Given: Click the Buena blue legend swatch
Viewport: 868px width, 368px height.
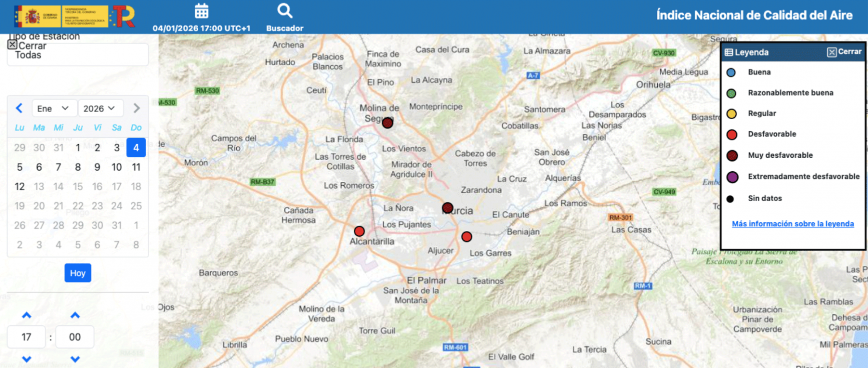Looking at the screenshot, I should pyautogui.click(x=731, y=73).
